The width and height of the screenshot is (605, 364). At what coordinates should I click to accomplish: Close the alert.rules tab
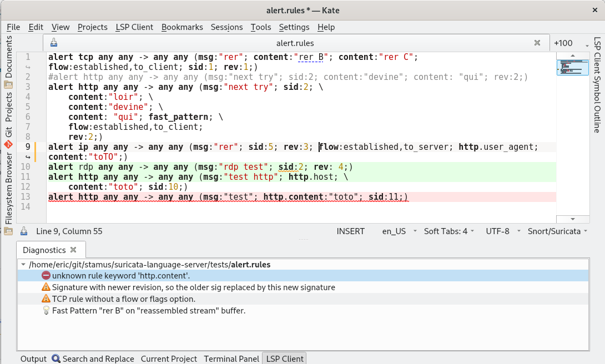pos(537,43)
